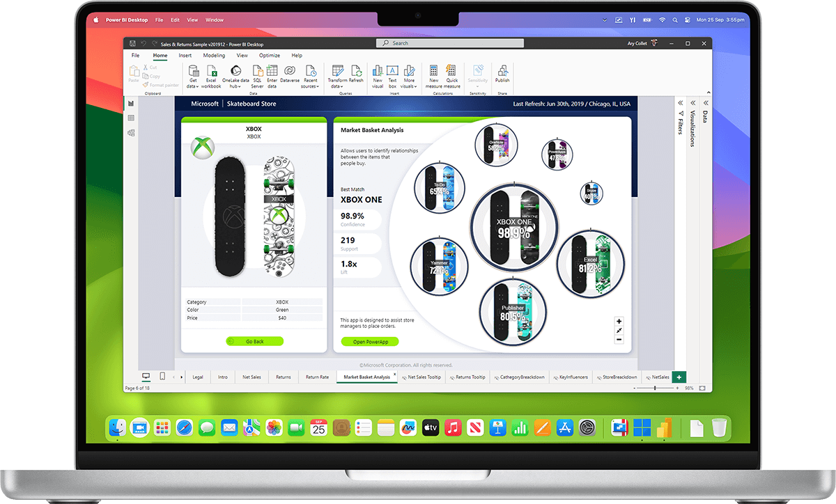Click the Open PowerApp button
The height and width of the screenshot is (504, 836).
click(369, 341)
